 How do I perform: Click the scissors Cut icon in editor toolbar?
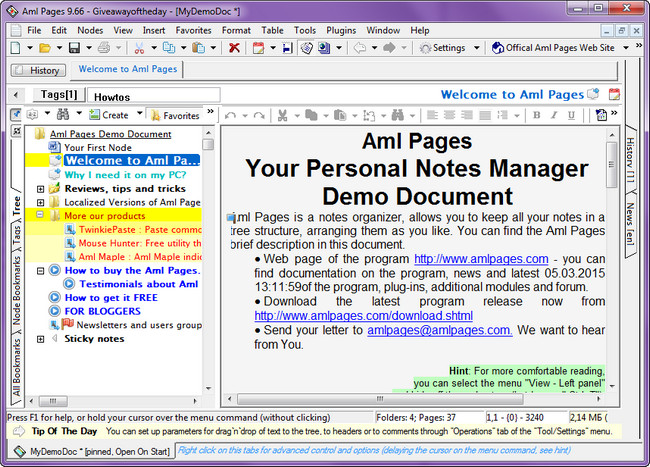tap(282, 115)
